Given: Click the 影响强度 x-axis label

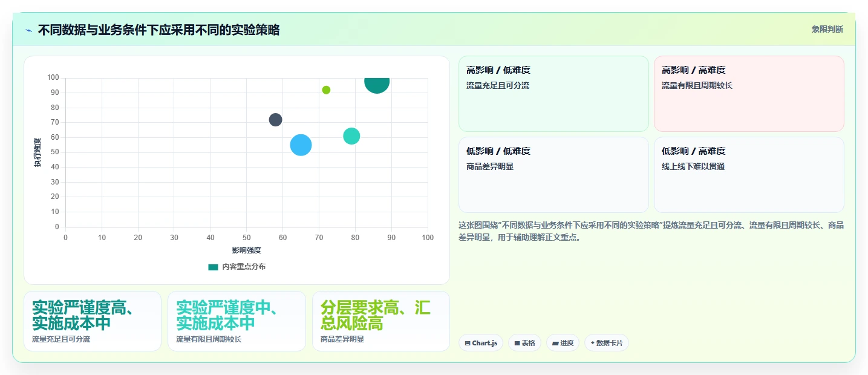Looking at the screenshot, I should [246, 250].
